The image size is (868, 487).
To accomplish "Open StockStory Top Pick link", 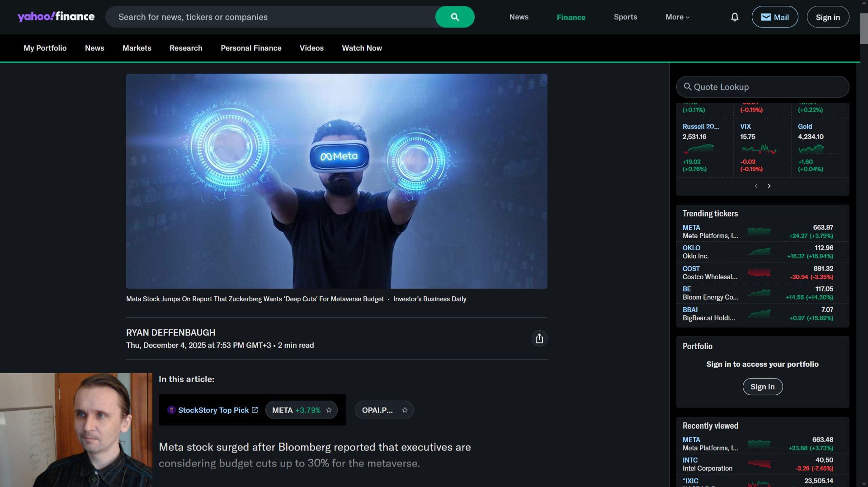I will pyautogui.click(x=213, y=410).
